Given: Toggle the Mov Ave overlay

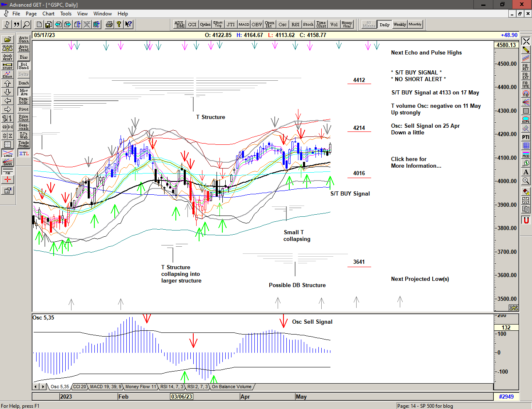Looking at the screenshot, I should coord(24,92).
